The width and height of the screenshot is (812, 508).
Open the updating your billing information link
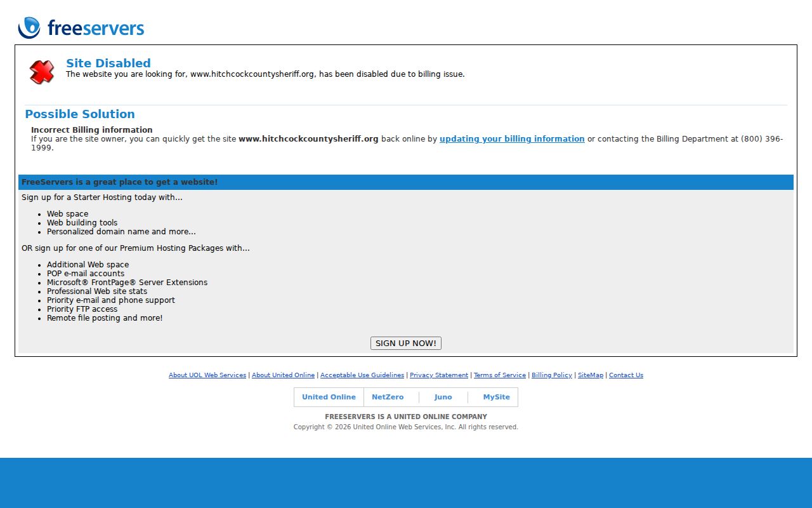tap(512, 139)
